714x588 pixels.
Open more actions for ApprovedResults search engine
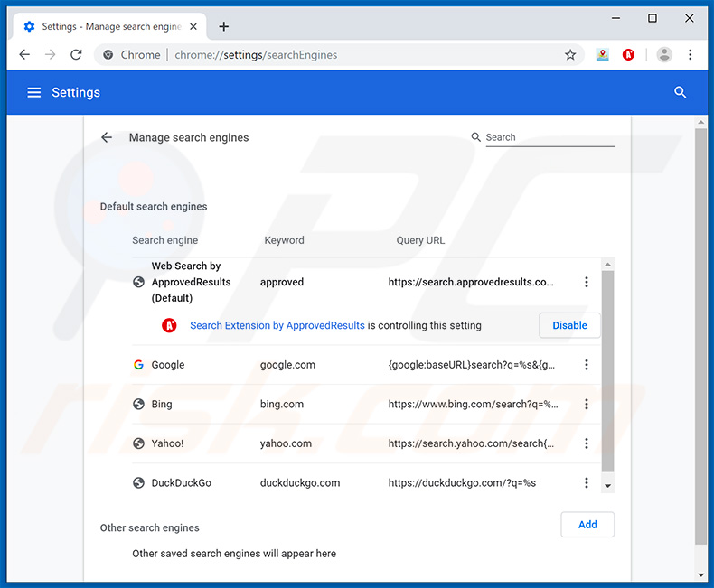tap(587, 282)
